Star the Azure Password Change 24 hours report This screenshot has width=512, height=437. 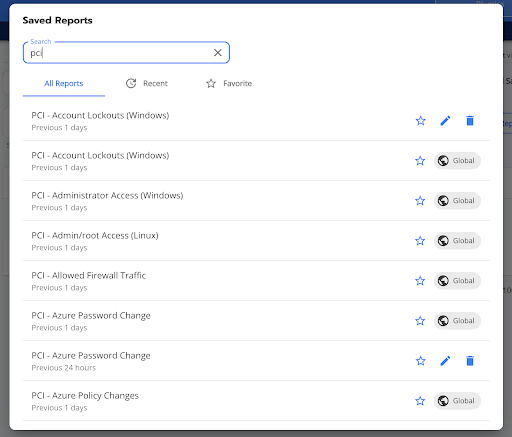coord(421,361)
